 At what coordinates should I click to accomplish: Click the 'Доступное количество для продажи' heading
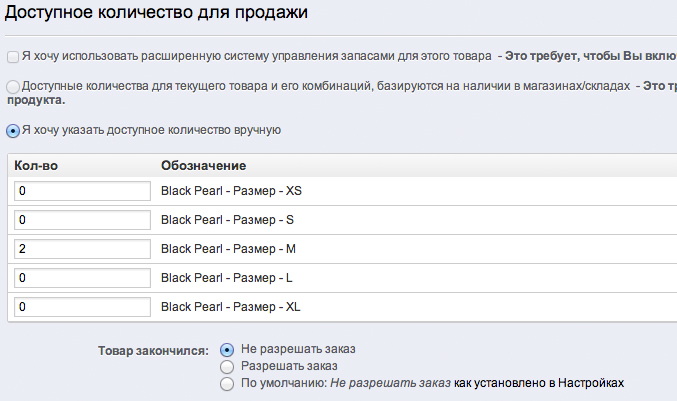[157, 13]
